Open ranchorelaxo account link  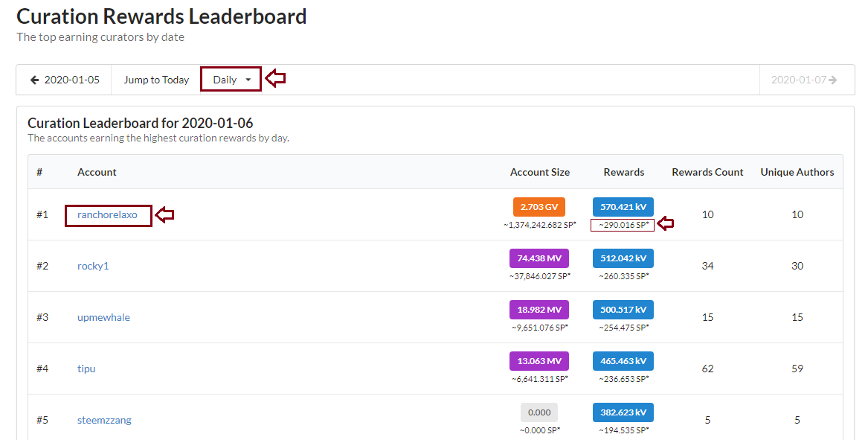(x=107, y=214)
